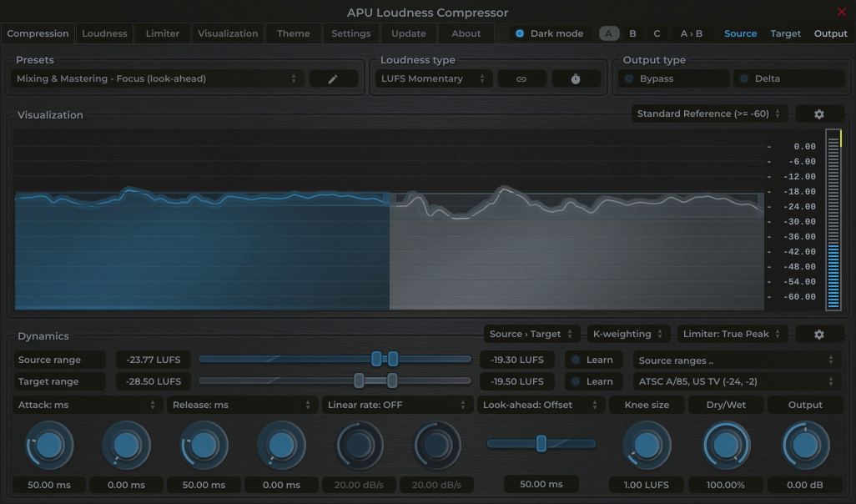Change loudness type from LUFS Momentary

click(x=432, y=78)
